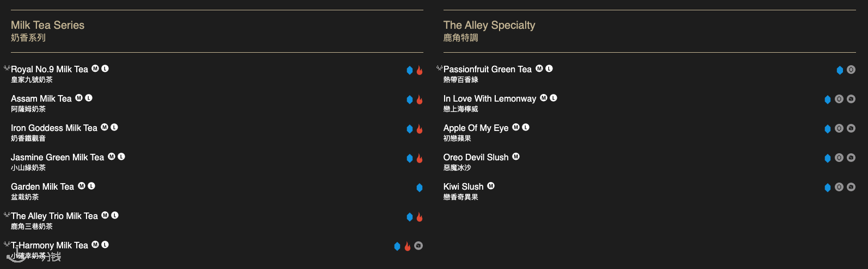
Task: Select size M badge on Royal No.9 Milk Tea
Action: [95, 68]
